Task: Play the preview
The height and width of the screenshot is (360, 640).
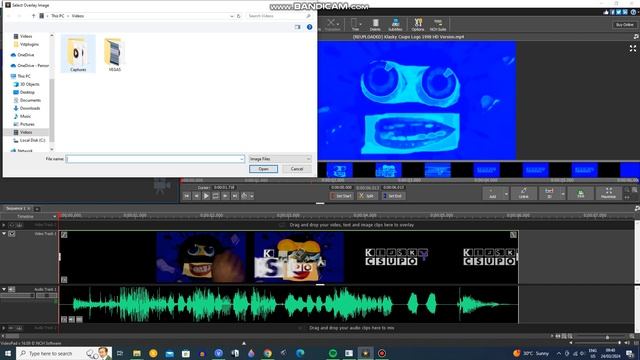Action: point(206,196)
